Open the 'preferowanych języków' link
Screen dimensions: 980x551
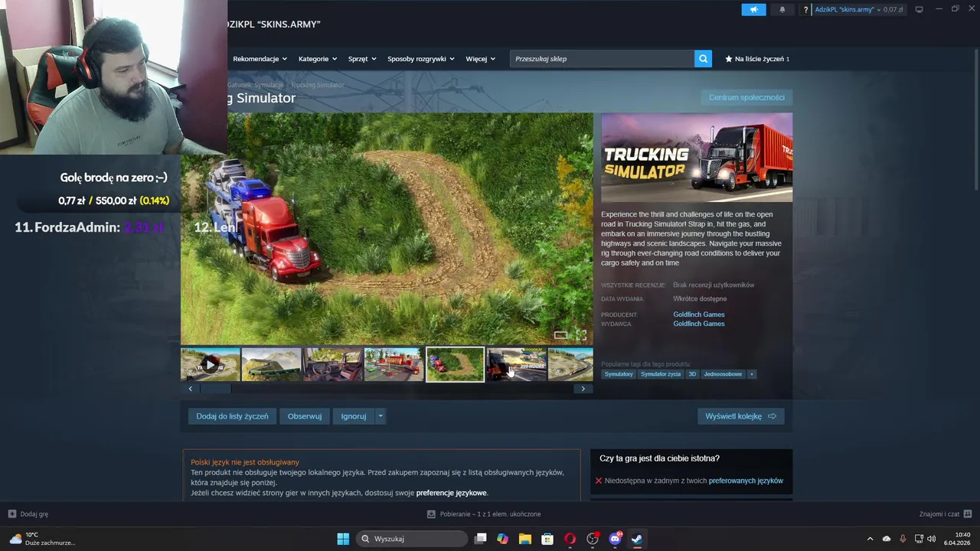click(746, 481)
